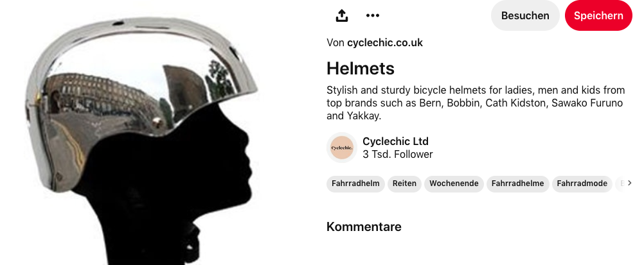Click the Kommentare section heading
Viewport: 644px width, 265px height.
[x=364, y=227]
